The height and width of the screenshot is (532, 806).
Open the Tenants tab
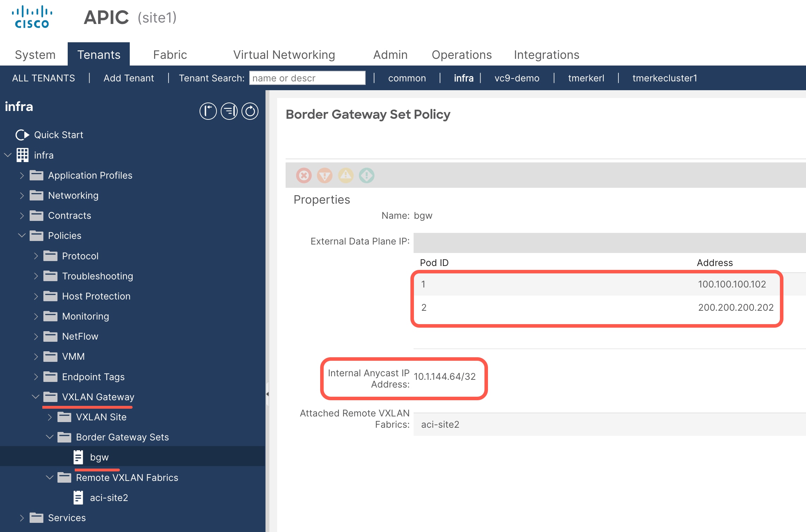[x=99, y=54]
